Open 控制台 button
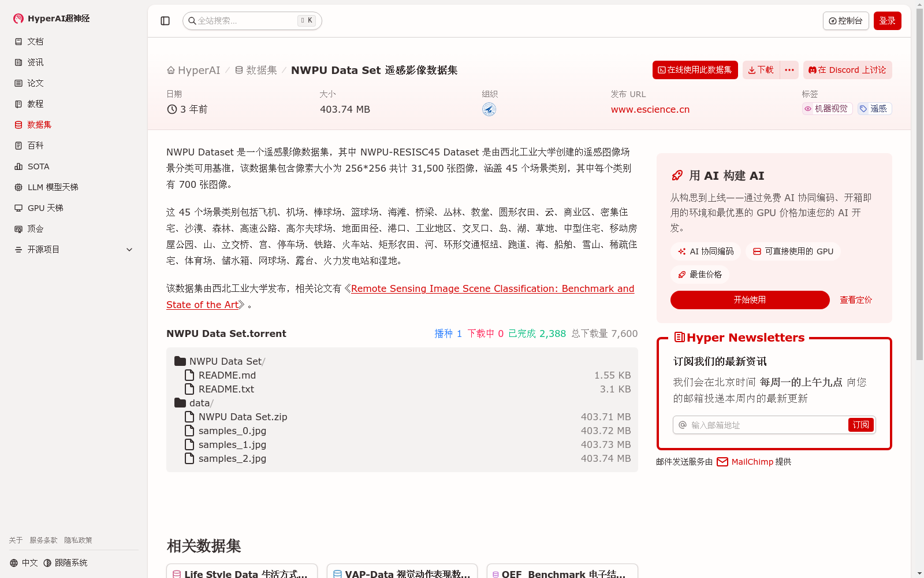924x578 pixels. pyautogui.click(x=845, y=21)
